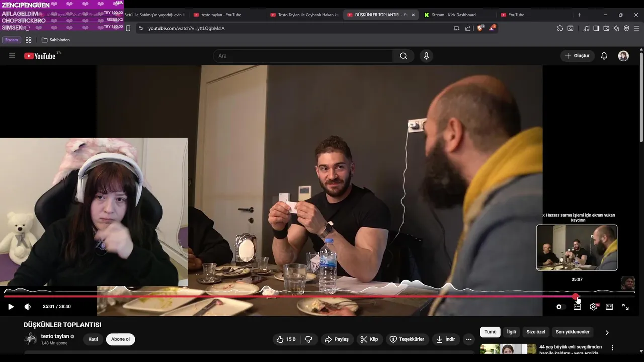Toggle the browser sidebar panel
This screenshot has height=362, width=644.
pos(596,28)
